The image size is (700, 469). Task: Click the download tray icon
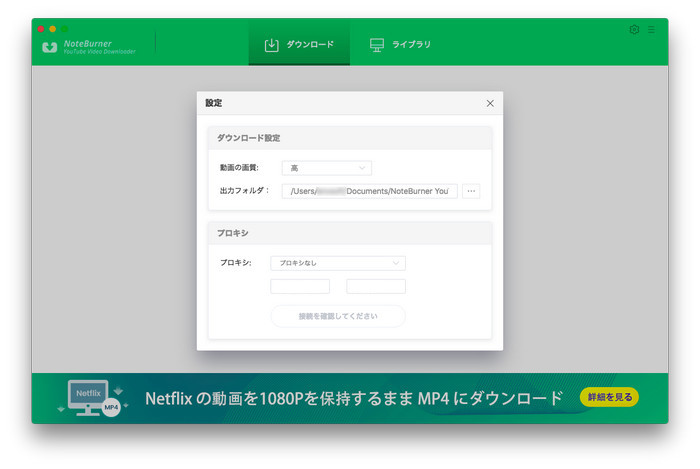click(271, 45)
